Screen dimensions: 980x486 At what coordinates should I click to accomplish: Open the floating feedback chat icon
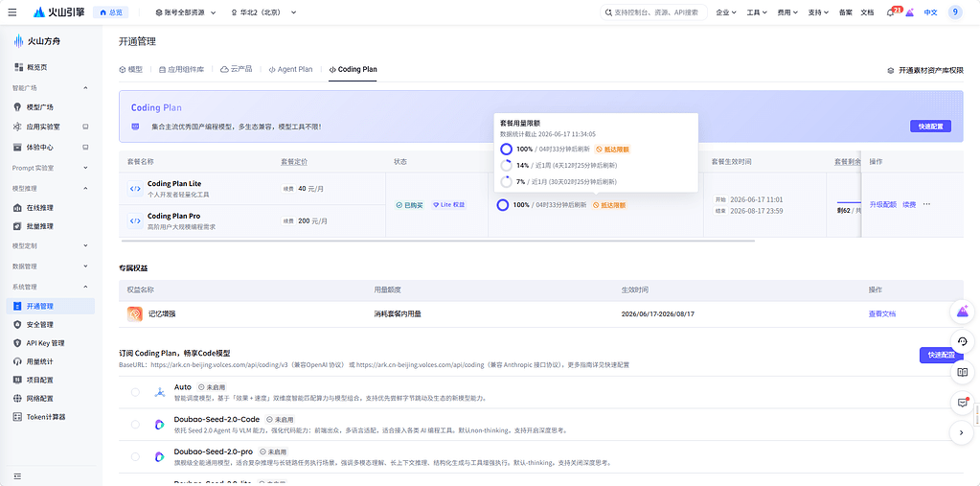pos(963,403)
